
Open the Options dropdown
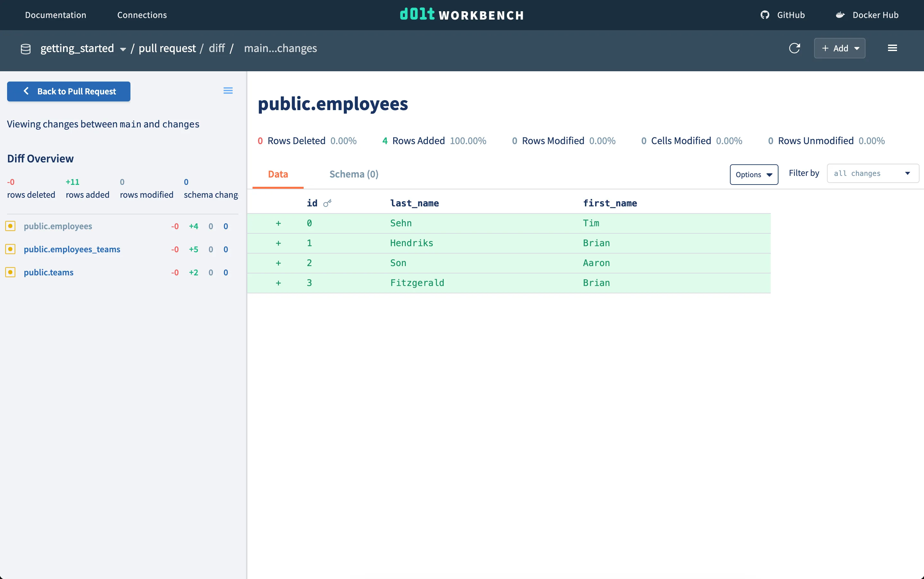(x=753, y=175)
